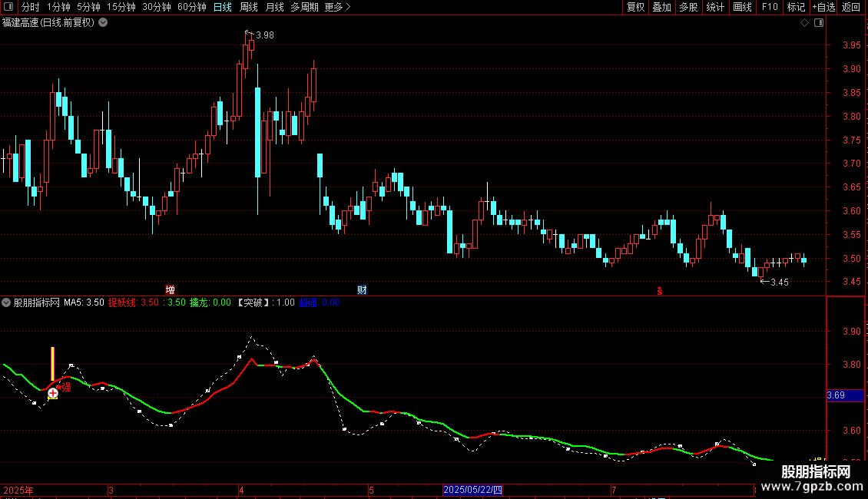Switch to 分时 intraday view
Image resolution: width=868 pixels, height=499 pixels.
click(x=31, y=7)
